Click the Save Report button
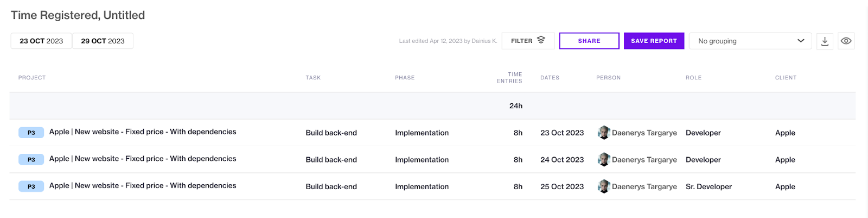This screenshot has width=868, height=218. 654,41
